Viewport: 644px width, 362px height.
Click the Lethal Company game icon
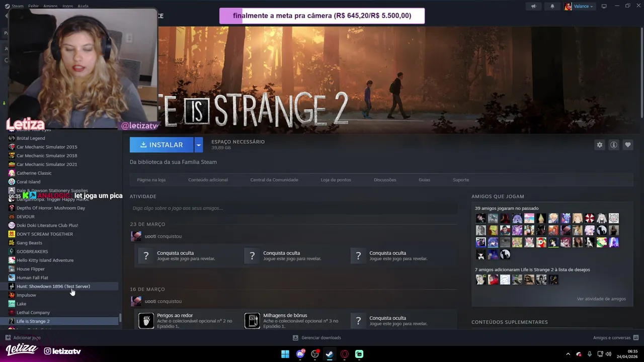point(12,313)
